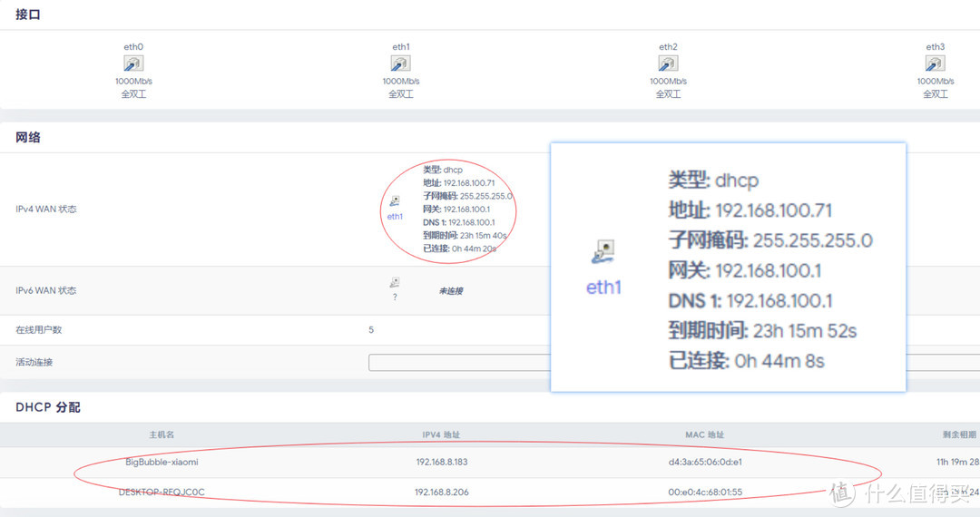The width and height of the screenshot is (980, 517).
Task: Click the 剩余租期 column header
Action: pos(960,434)
